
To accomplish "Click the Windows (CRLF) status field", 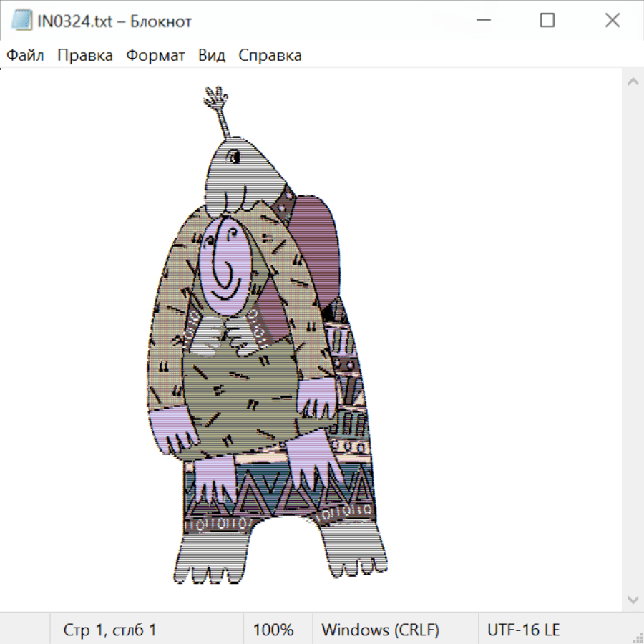I will tap(380, 630).
